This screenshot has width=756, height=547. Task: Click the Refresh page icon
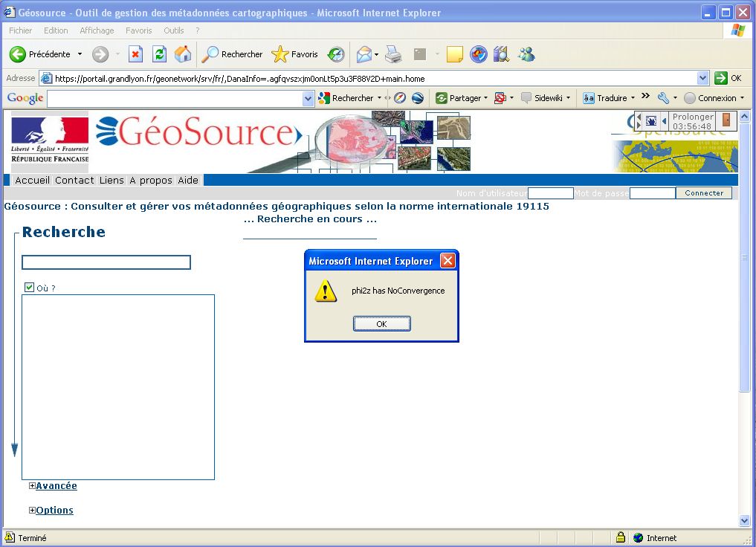pos(160,54)
